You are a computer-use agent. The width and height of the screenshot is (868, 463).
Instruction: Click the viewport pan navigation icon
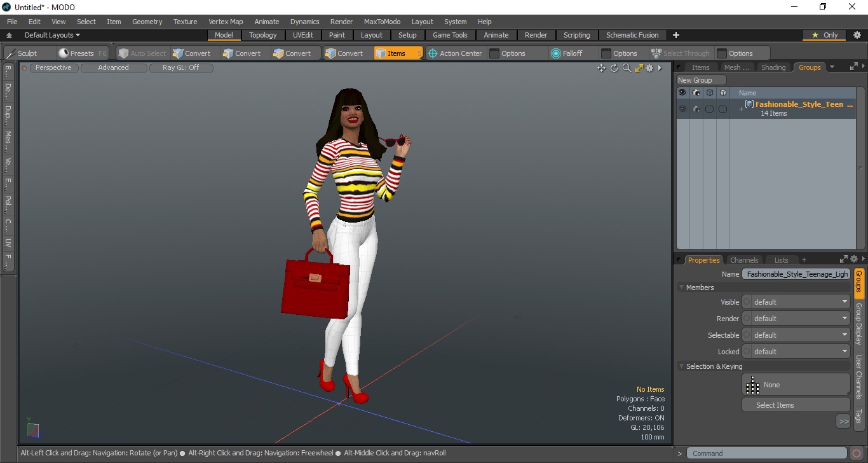[601, 68]
